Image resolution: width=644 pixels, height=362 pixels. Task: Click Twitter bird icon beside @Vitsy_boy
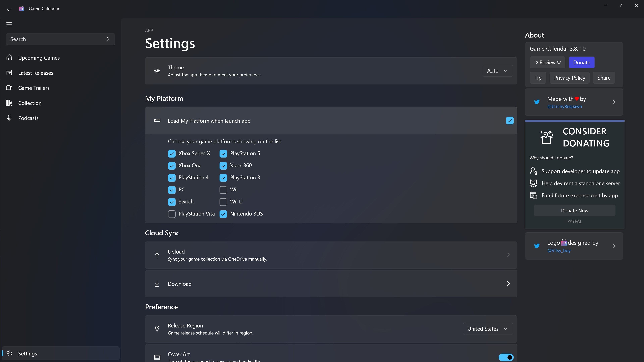(x=537, y=246)
